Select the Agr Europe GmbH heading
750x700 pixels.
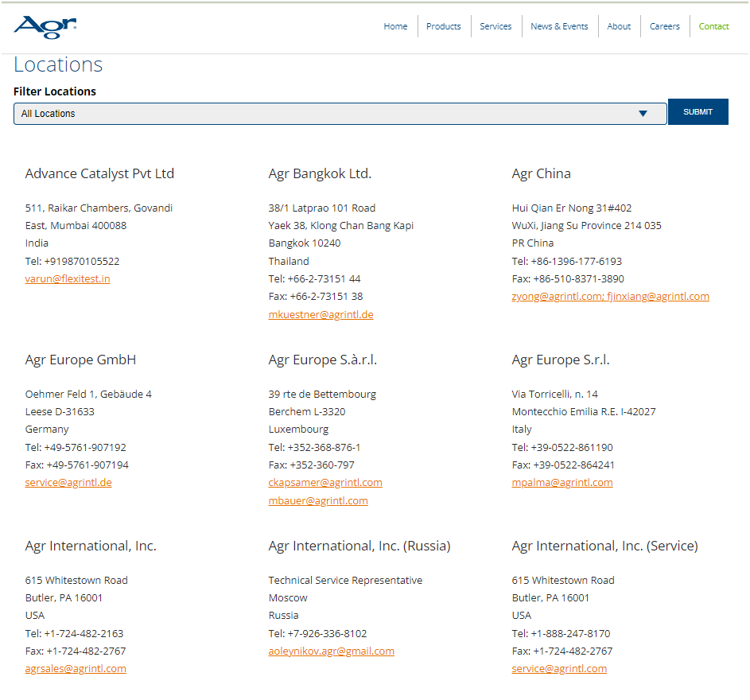tap(80, 360)
